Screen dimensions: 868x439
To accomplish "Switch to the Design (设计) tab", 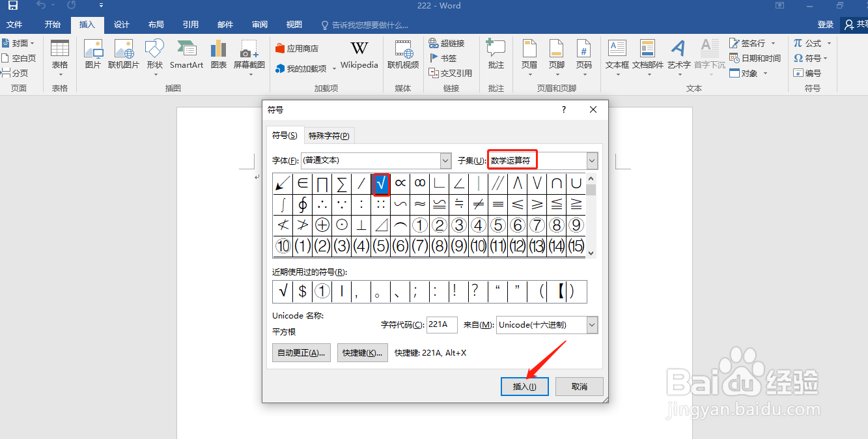I will (x=122, y=25).
